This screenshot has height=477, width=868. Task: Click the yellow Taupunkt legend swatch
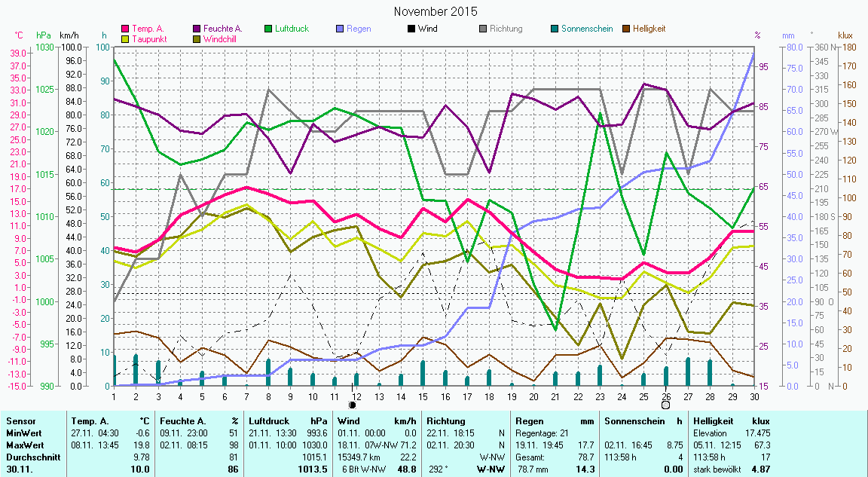[x=125, y=38]
